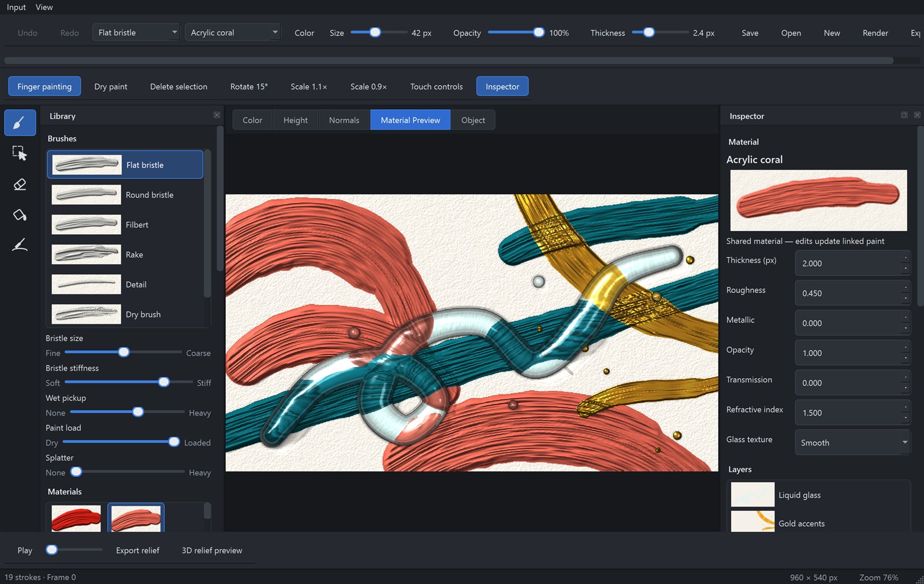Increase the Metallic value
The height and width of the screenshot is (584, 924).
(906, 317)
